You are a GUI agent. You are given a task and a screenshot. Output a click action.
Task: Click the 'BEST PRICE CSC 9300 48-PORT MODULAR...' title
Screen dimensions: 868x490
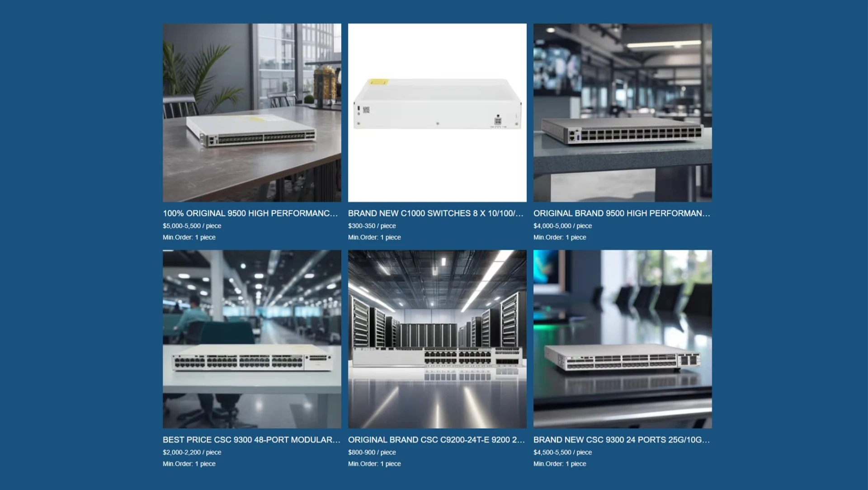click(251, 440)
